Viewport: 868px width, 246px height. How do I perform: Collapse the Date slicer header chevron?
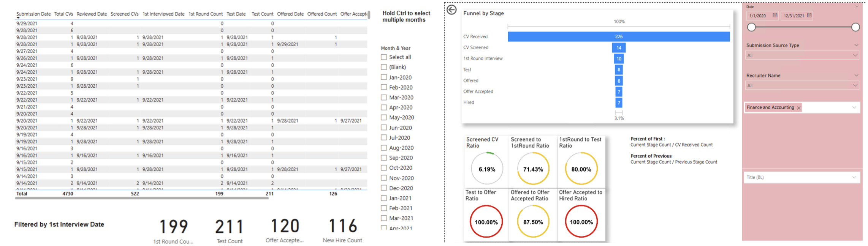click(x=857, y=6)
